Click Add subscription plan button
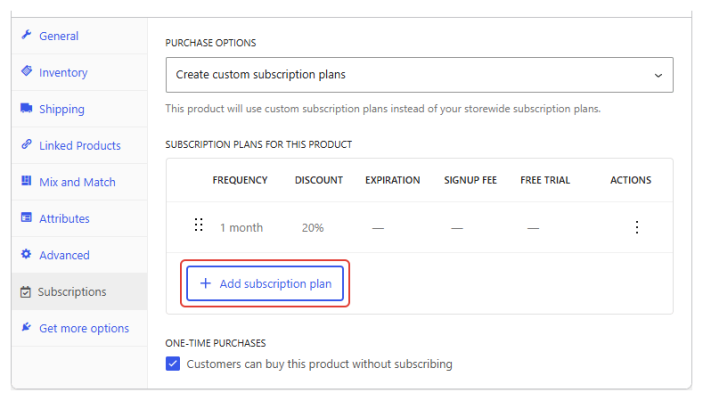703x401 pixels. [x=265, y=283]
